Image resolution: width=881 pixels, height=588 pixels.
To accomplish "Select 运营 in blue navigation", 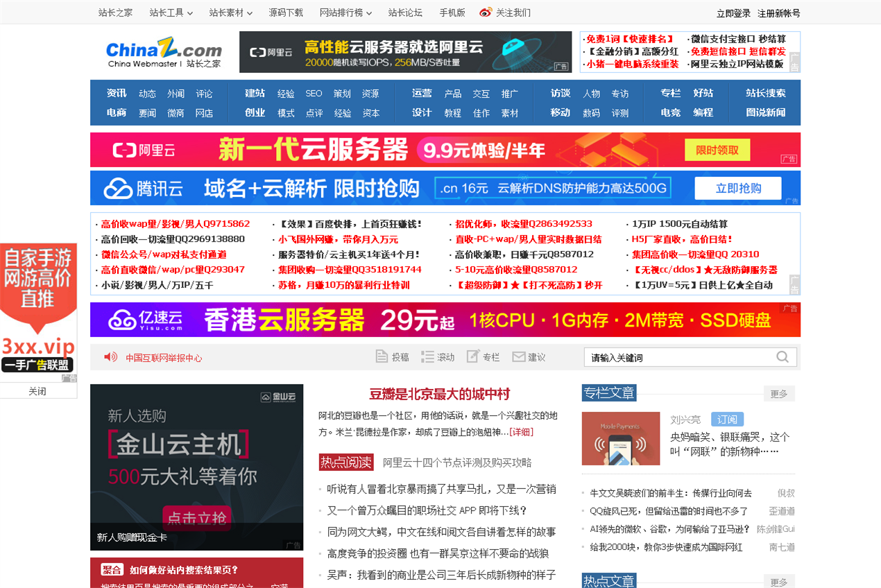I will [x=422, y=93].
